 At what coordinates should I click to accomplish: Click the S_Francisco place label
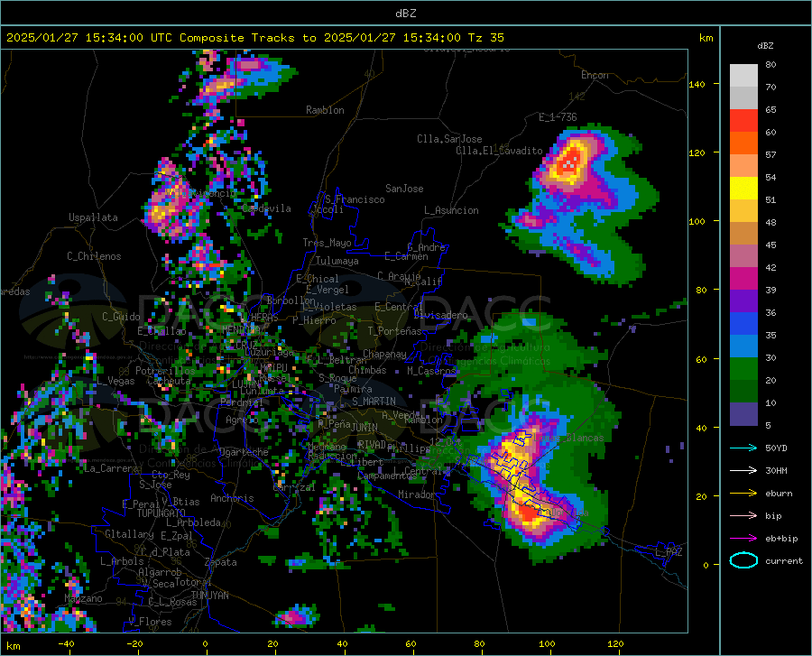(355, 199)
